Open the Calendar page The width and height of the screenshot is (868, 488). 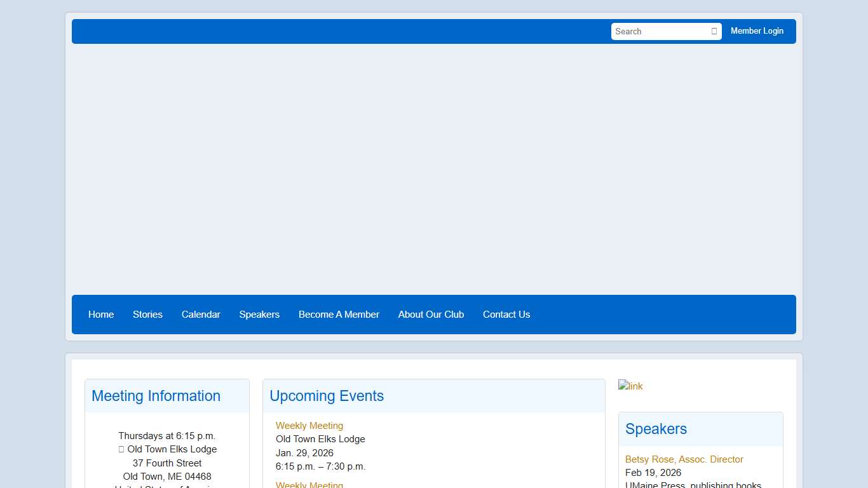(x=201, y=314)
